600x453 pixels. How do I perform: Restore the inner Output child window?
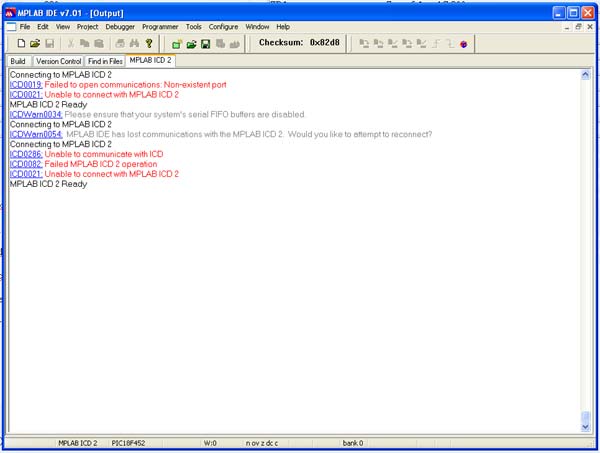click(x=578, y=27)
